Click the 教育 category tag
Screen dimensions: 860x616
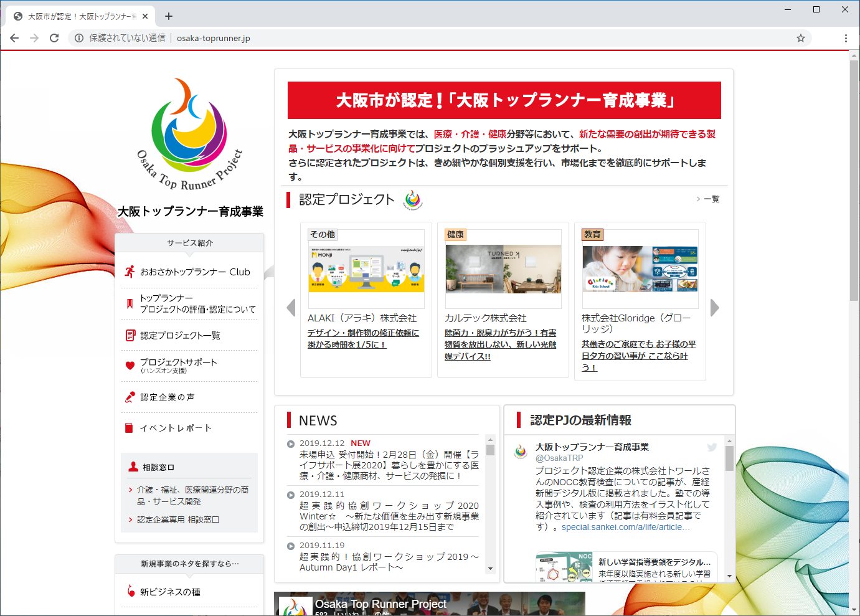coord(592,234)
